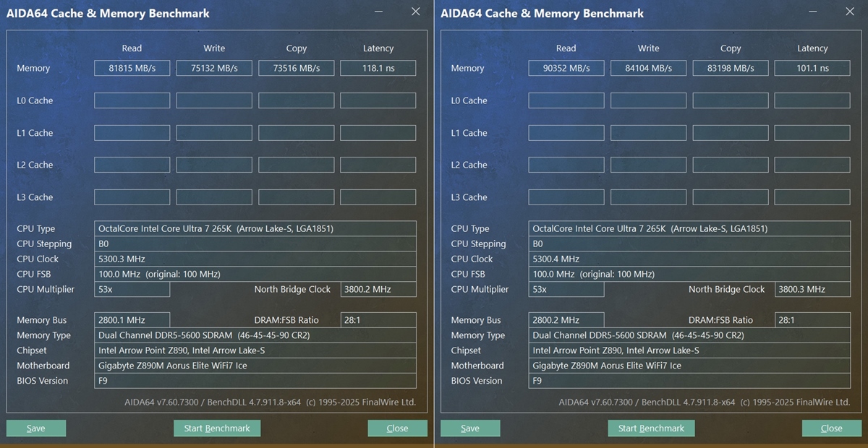Minimize the right AIDA64 window
This screenshot has height=448, width=868.
814,12
